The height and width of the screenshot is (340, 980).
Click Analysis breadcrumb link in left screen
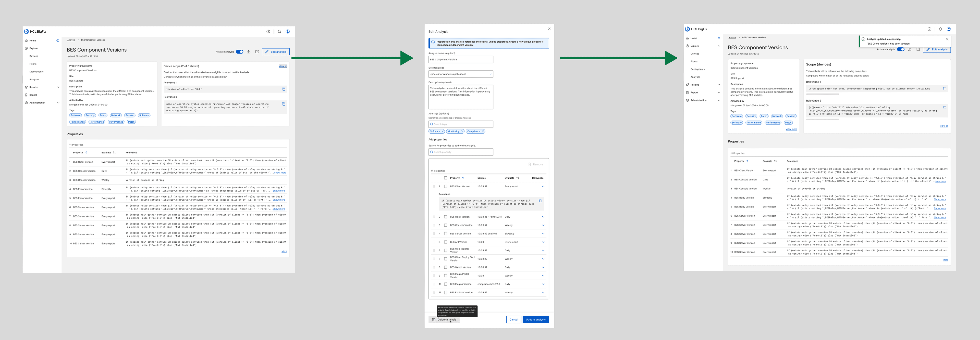pos(71,40)
